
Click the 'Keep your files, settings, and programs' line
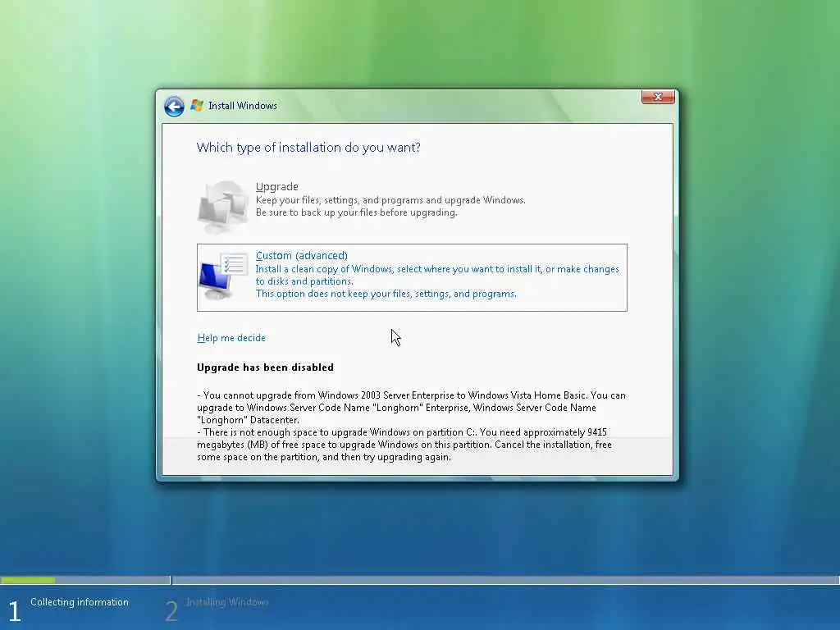click(x=390, y=200)
